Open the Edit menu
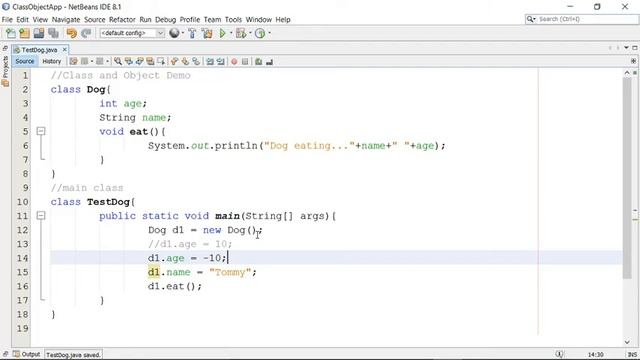 pos(22,20)
